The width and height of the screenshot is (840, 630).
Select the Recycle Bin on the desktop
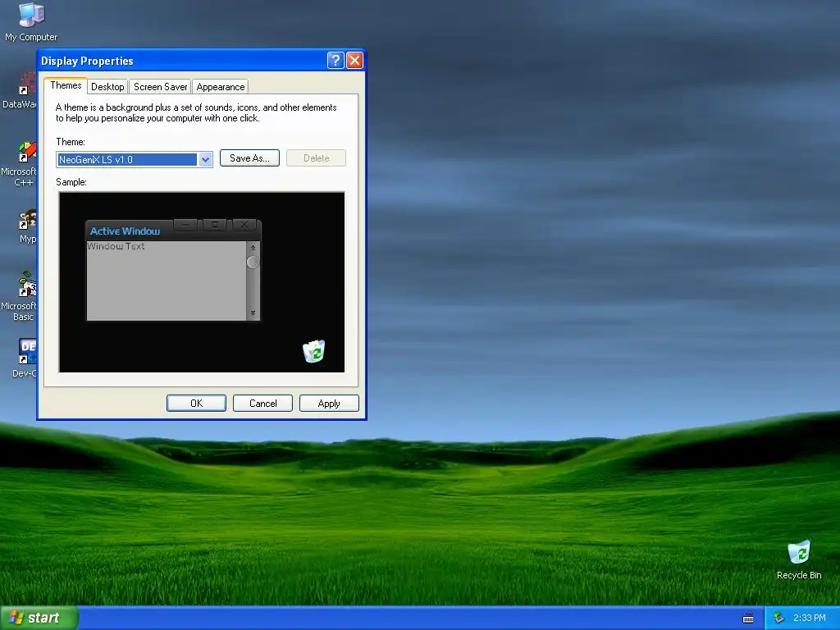click(799, 559)
